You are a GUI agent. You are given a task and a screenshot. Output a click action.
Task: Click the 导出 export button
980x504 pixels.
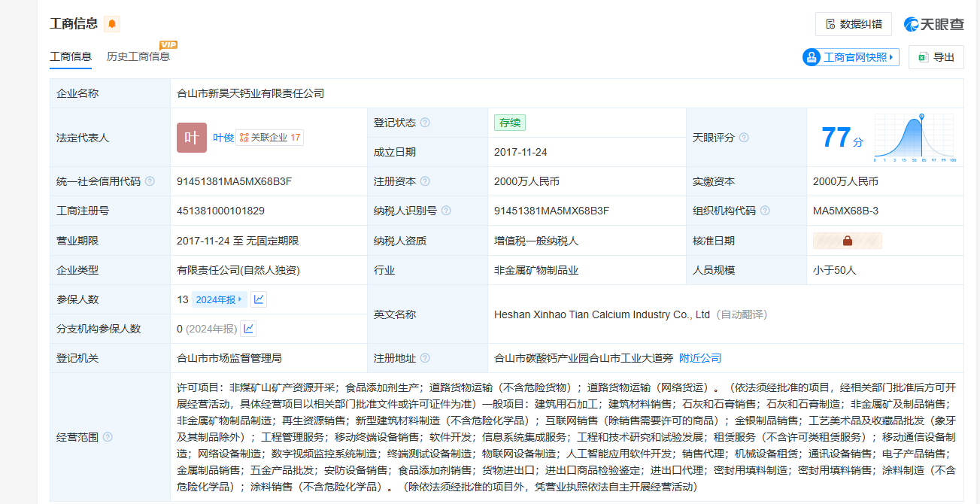(x=936, y=57)
